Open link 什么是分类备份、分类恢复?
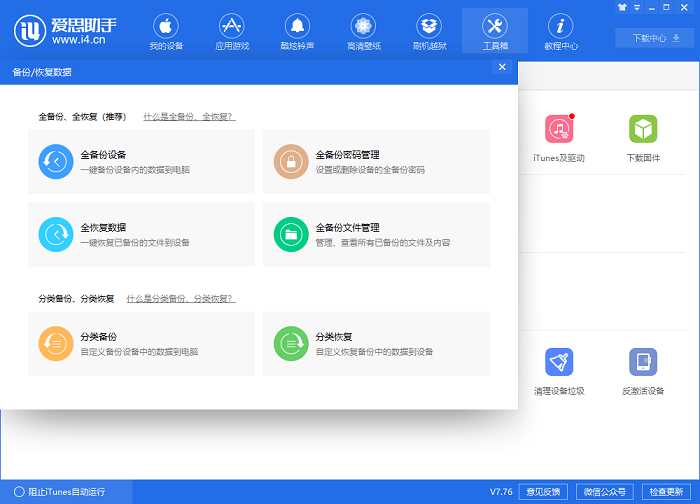The width and height of the screenshot is (700, 504). point(181,299)
